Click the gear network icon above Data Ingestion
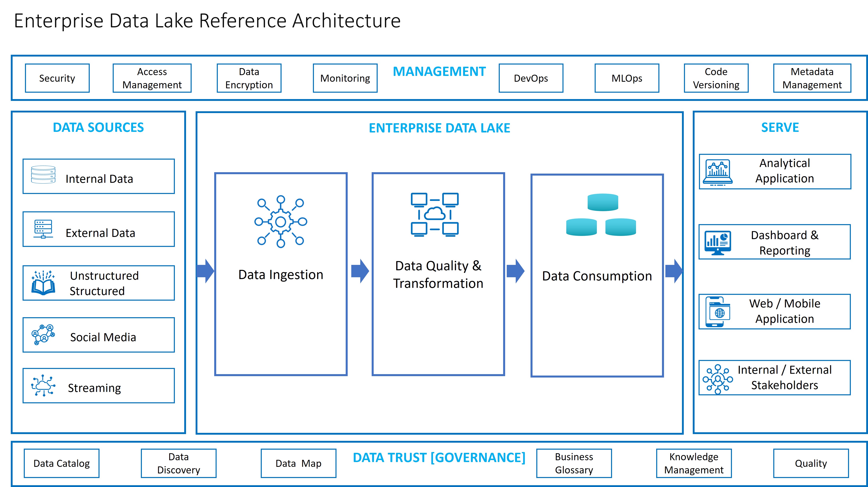This screenshot has height=487, width=868. coord(281,222)
